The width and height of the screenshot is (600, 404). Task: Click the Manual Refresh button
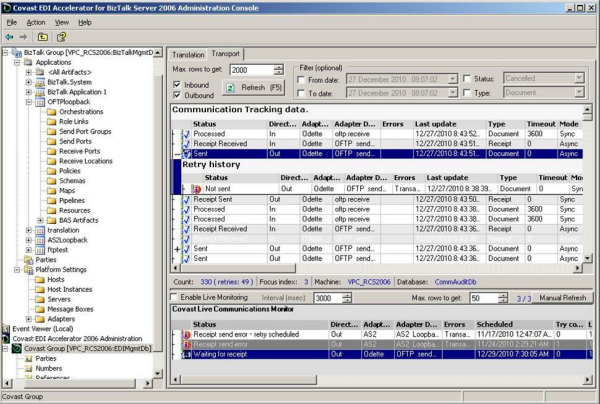coord(563,298)
